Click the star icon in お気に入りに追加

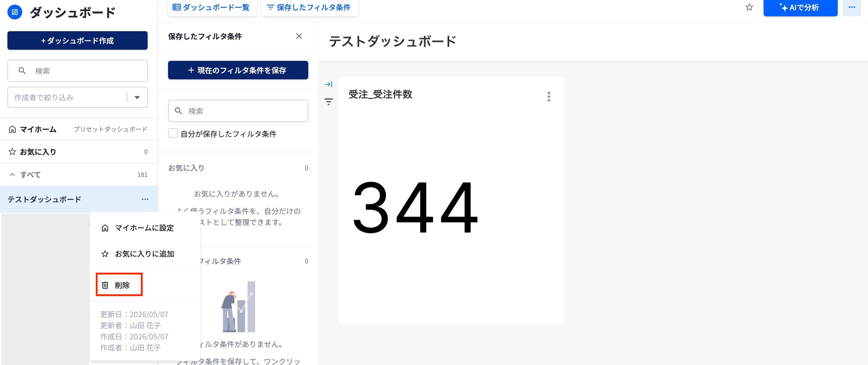[x=105, y=254]
